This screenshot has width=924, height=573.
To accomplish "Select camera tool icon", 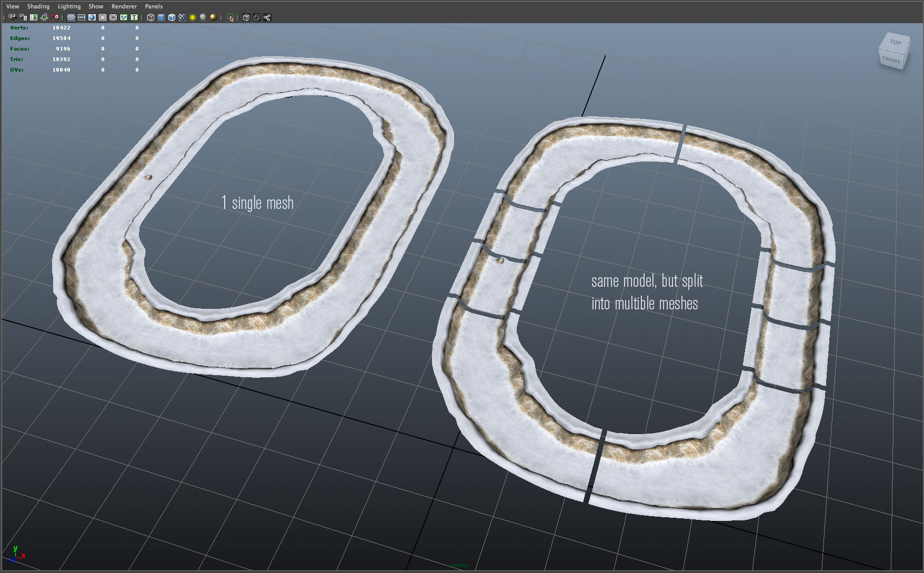I will pos(13,17).
